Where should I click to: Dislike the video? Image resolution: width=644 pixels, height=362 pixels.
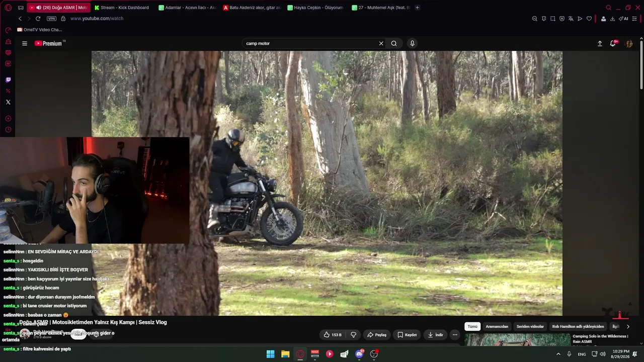[353, 335]
